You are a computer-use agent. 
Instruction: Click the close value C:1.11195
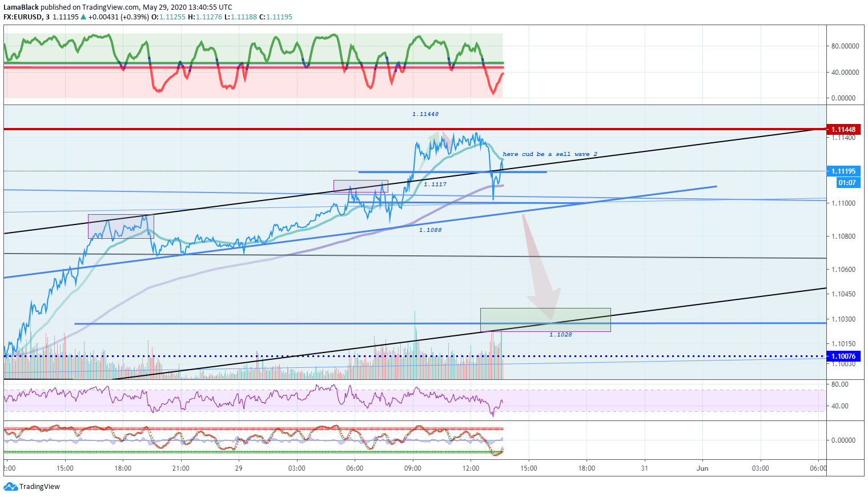(x=276, y=17)
